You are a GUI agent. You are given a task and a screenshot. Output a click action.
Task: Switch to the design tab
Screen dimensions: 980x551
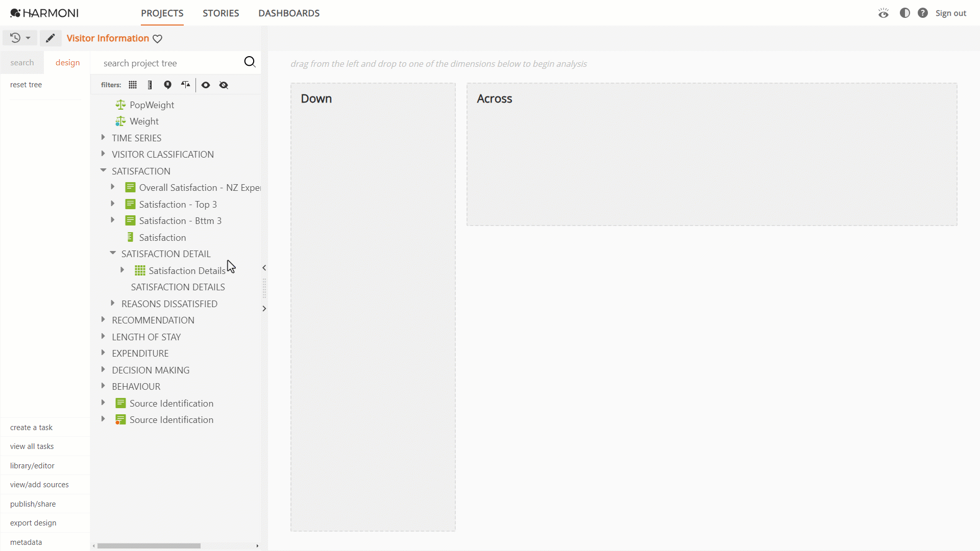[67, 62]
